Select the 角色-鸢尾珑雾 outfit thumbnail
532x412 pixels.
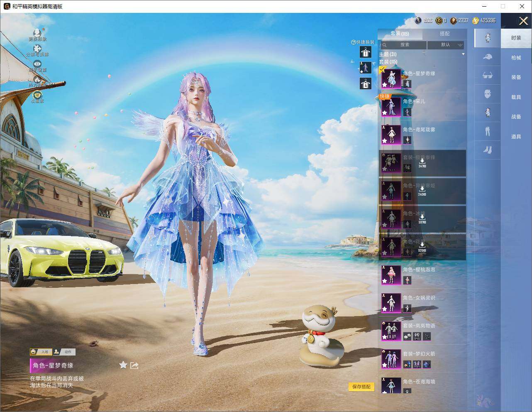[391, 135]
